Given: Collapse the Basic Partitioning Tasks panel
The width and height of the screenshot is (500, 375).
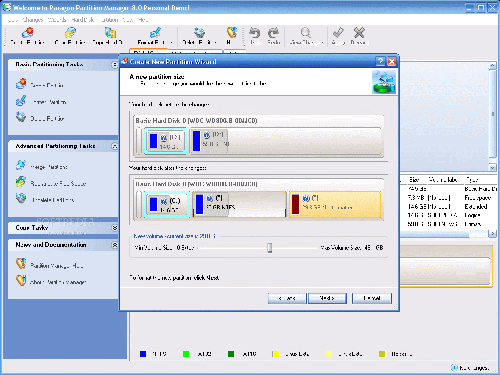Looking at the screenshot, I should pos(114,65).
